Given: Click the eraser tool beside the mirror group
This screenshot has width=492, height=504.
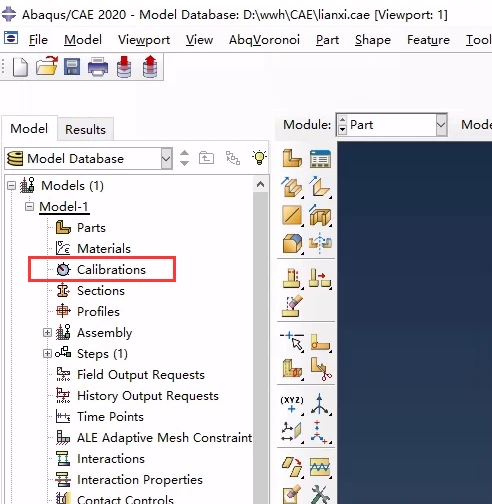Looking at the screenshot, I should [292, 306].
